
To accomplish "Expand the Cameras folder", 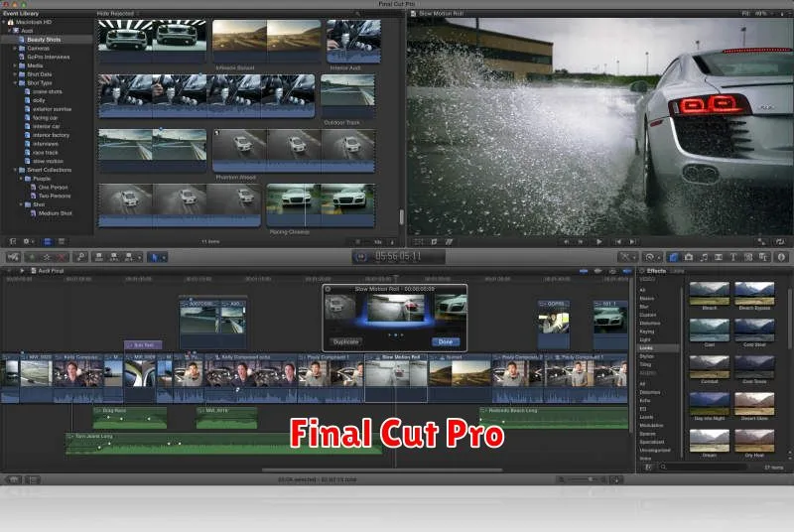I will coord(15,49).
